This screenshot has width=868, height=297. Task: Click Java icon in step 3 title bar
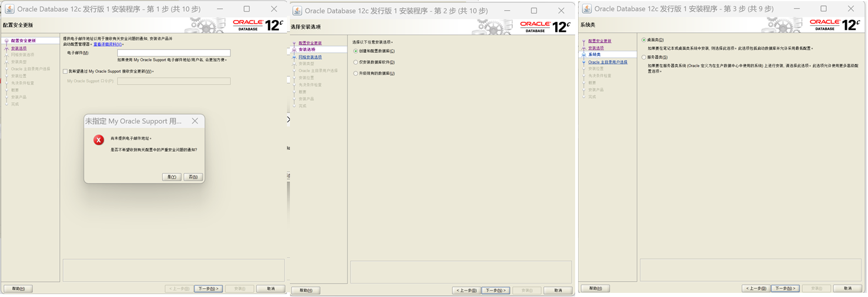coord(586,9)
